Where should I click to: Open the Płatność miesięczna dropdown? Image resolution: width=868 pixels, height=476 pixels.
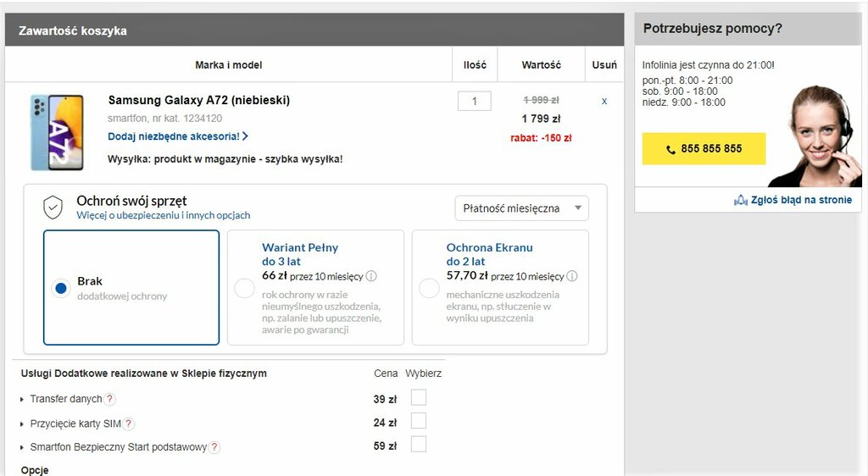point(521,208)
